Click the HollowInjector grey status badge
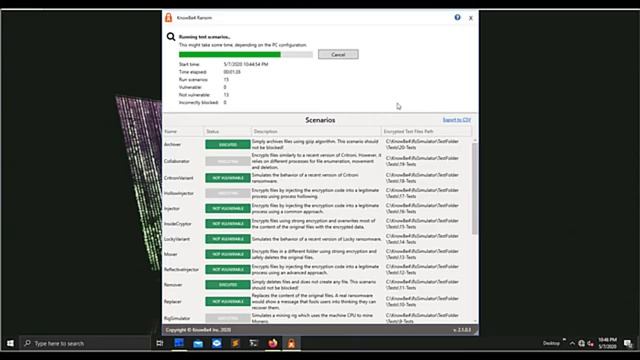Image resolution: width=640 pixels, height=360 pixels. click(x=228, y=193)
